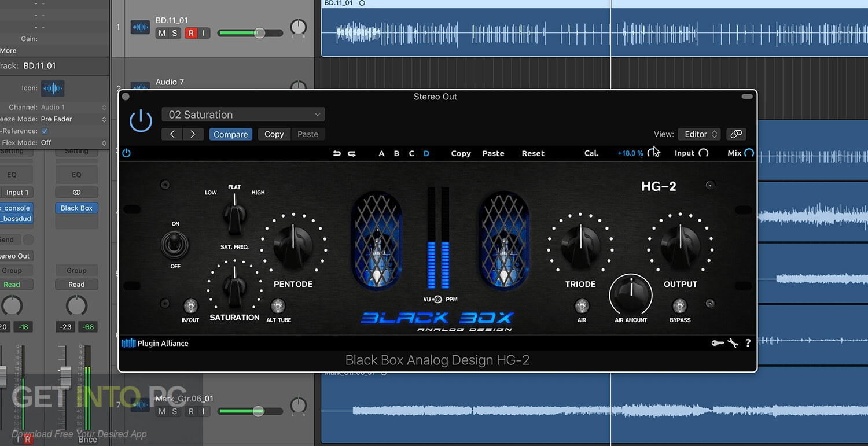
Task: Load the next preset arrow
Action: click(x=193, y=134)
